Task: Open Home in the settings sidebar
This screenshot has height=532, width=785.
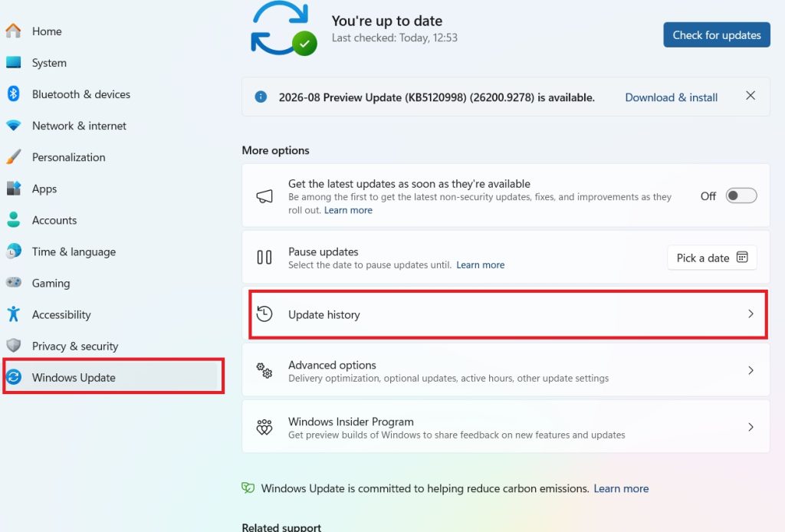Action: [47, 31]
